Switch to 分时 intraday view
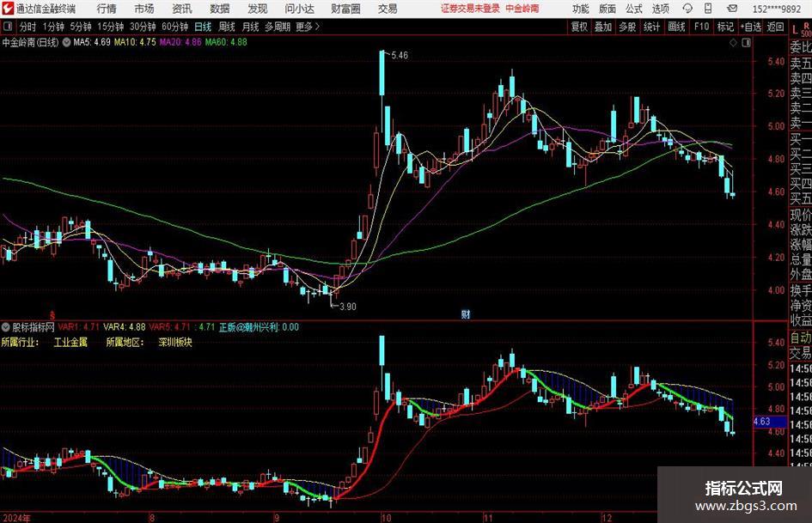Screen dimensions: 812x523 pos(28,27)
